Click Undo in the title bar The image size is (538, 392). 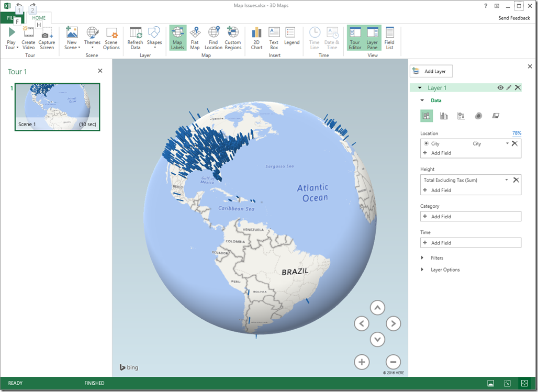tap(19, 5)
